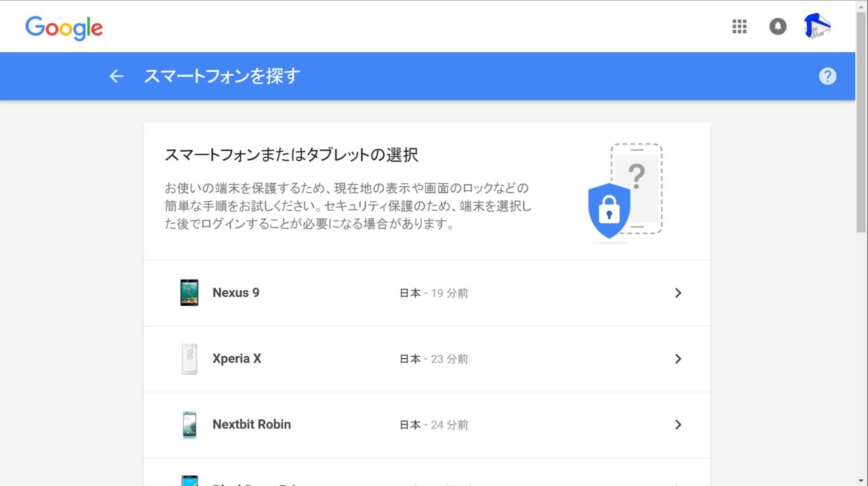868x486 pixels.
Task: Click the Xperia X phone thumbnail
Action: 189,359
